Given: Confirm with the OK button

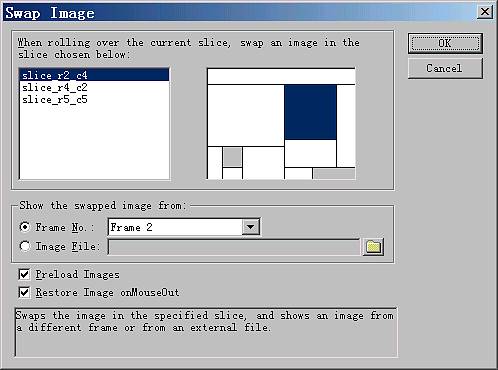Looking at the screenshot, I should click(x=445, y=43).
